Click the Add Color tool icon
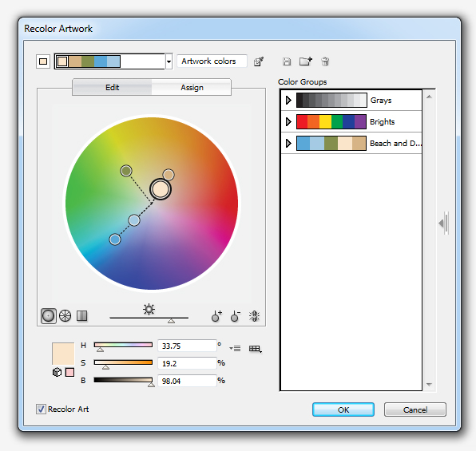This screenshot has height=451, width=476. point(216,316)
